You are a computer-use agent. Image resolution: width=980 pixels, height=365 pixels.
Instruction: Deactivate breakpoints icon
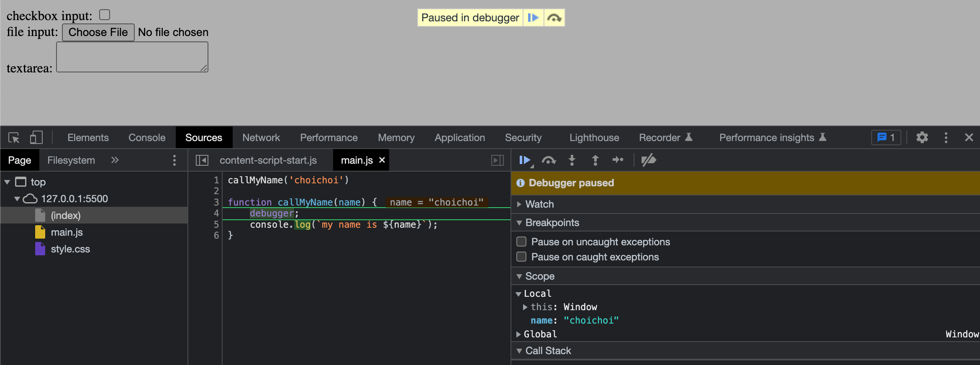pos(649,160)
